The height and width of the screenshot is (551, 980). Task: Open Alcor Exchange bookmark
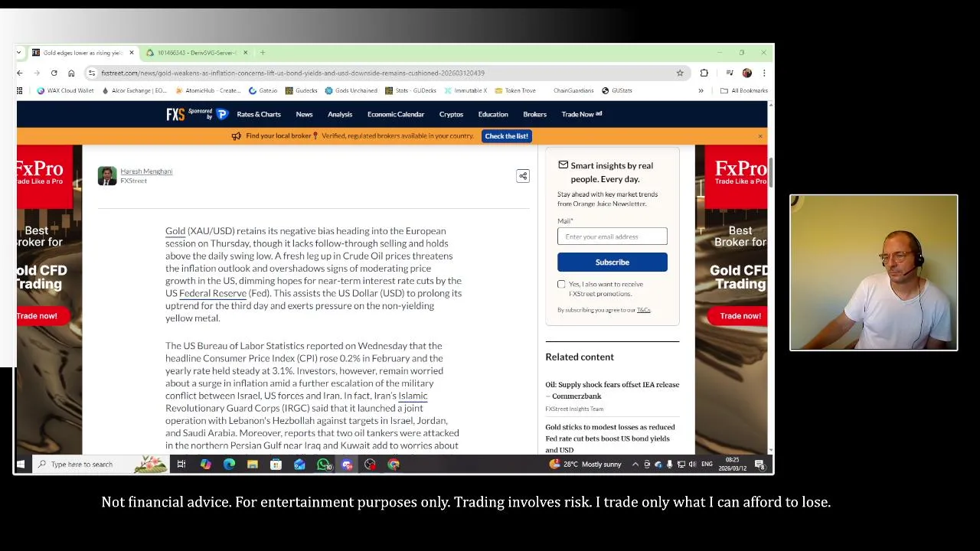(134, 90)
